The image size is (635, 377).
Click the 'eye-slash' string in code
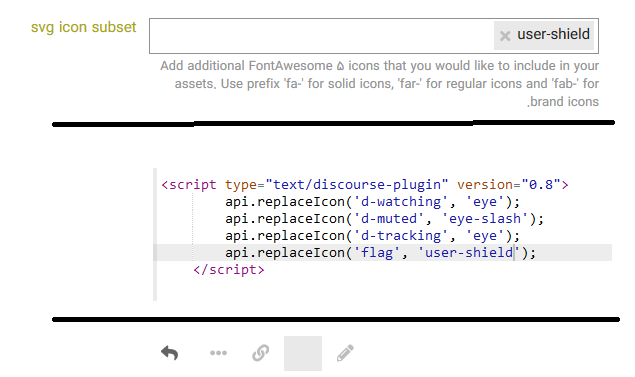coord(485,219)
